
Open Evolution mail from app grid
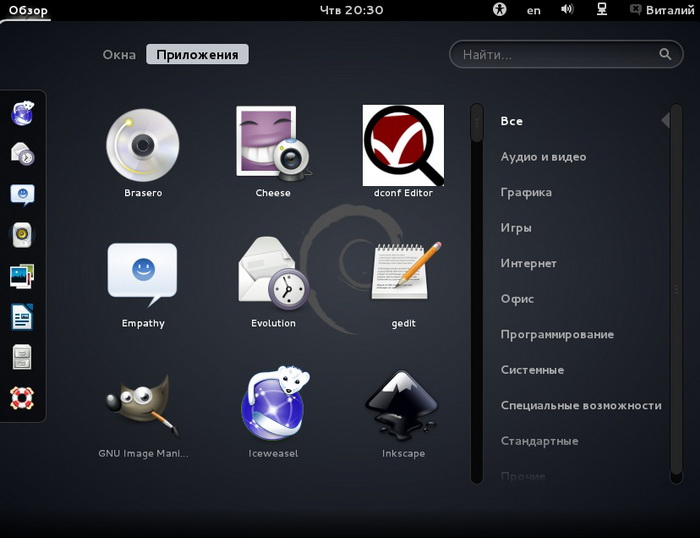point(273,284)
